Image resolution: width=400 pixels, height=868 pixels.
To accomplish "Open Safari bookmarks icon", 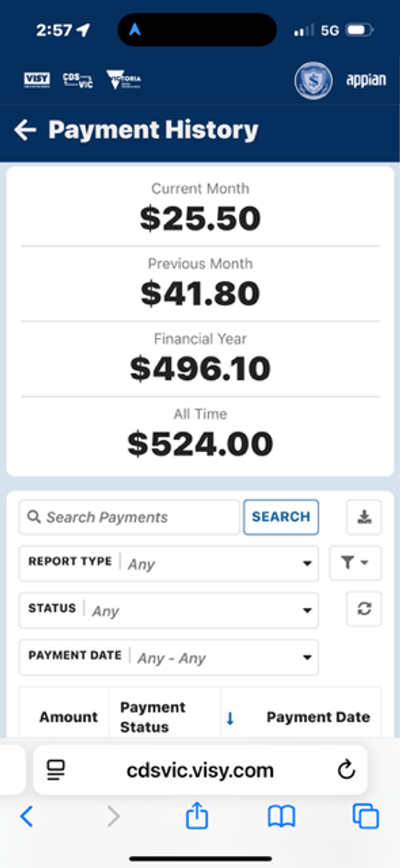I will click(281, 817).
